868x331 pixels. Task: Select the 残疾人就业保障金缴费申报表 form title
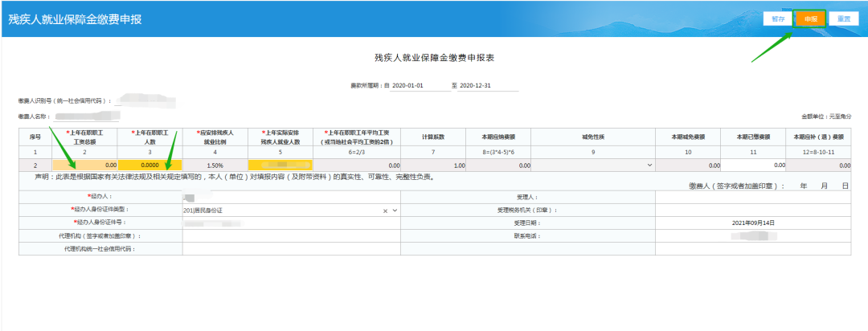click(x=435, y=58)
